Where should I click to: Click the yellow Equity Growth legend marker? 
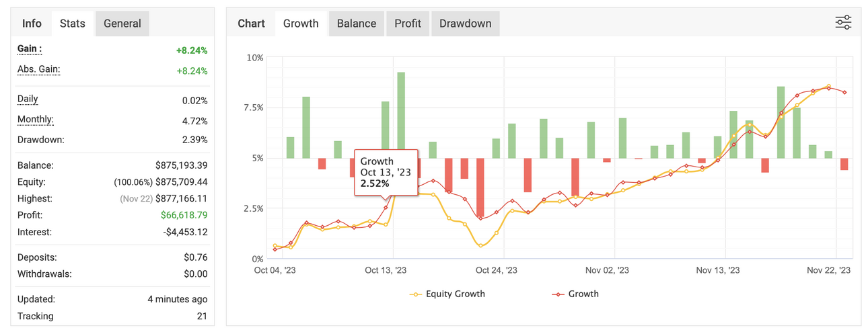click(x=417, y=294)
